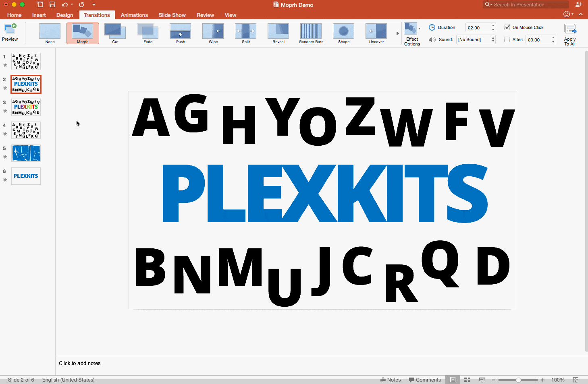
Task: Select slide 5 thumbnail in the sidebar
Action: click(26, 153)
